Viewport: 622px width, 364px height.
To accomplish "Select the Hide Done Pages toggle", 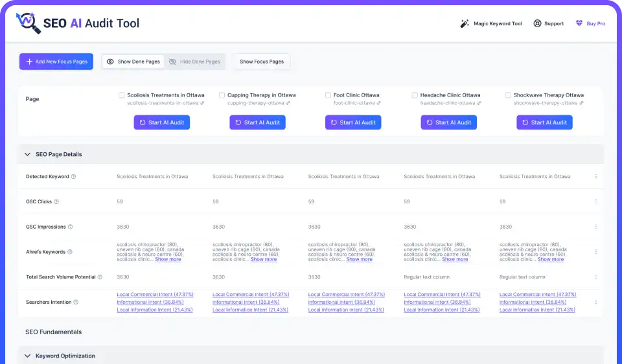I will (194, 62).
